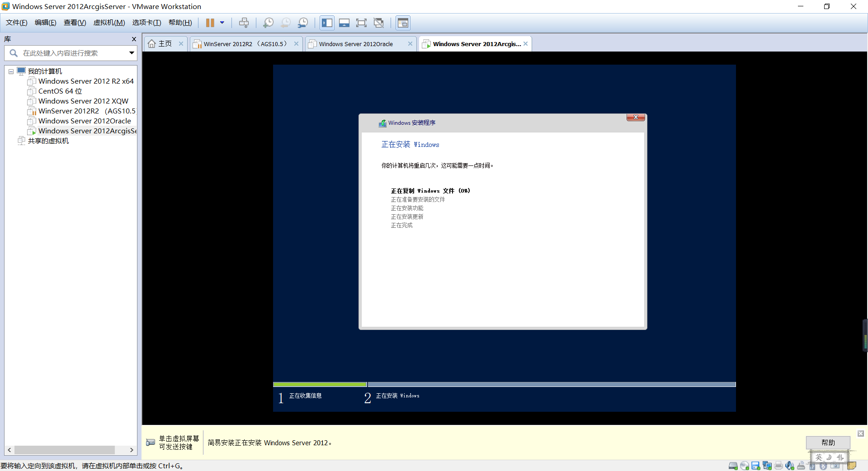Viewport: 868px width, 471px height.
Task: Enter full screen mode
Action: pyautogui.click(x=362, y=23)
